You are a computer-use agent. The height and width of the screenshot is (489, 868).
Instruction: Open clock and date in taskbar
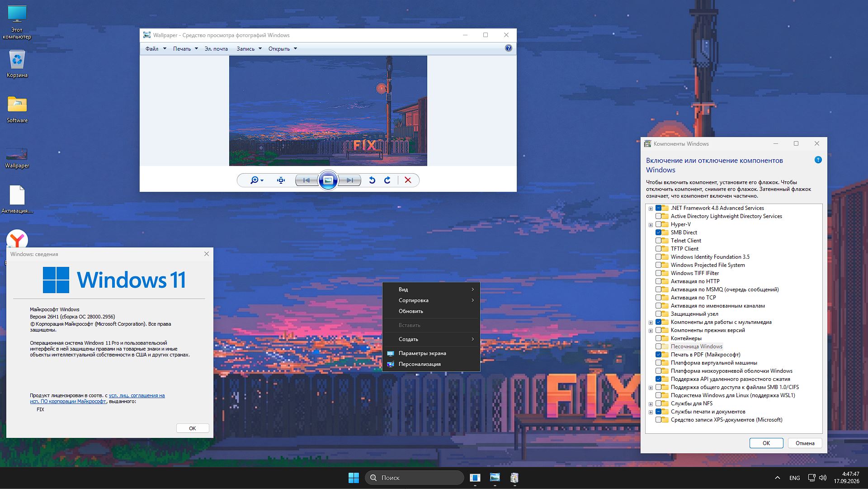point(847,478)
